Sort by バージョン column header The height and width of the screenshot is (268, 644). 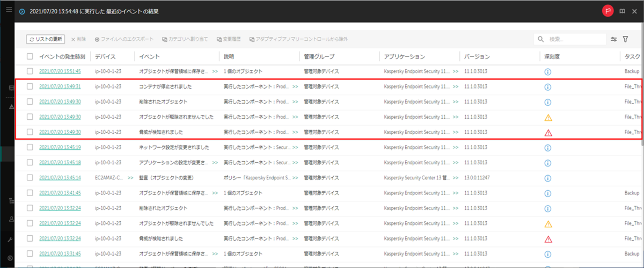point(477,56)
